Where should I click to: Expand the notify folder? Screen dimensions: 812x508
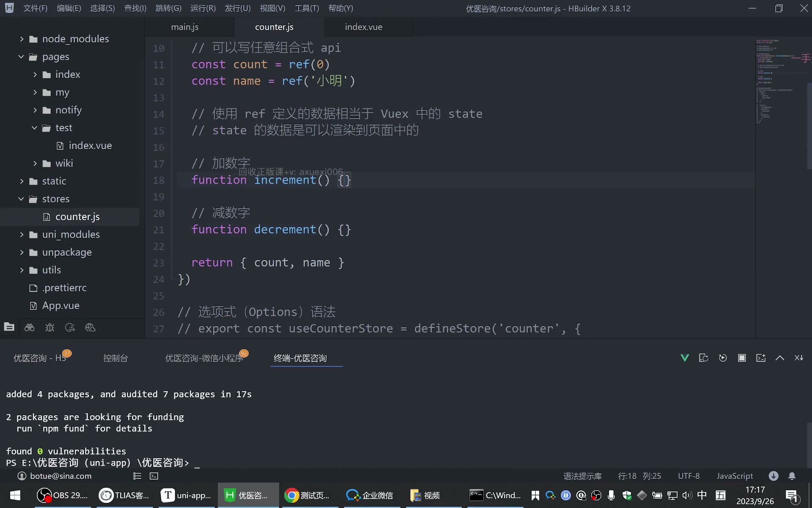click(x=35, y=110)
